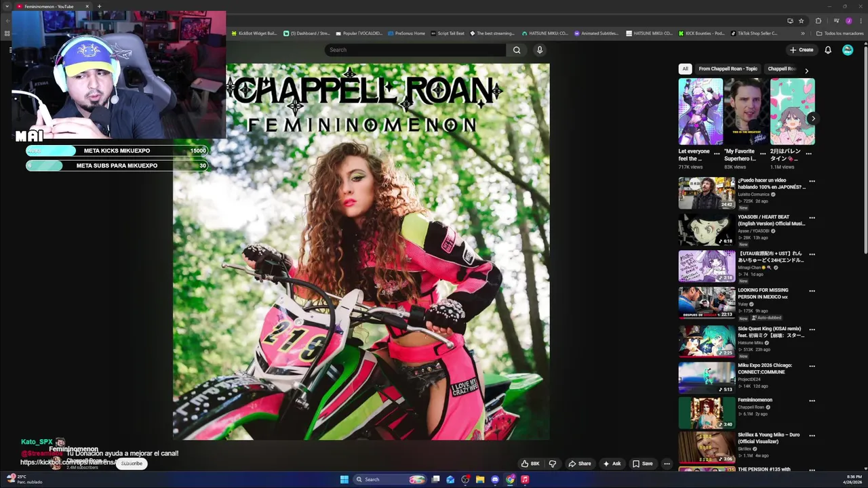868x488 pixels.
Task: Open options for 'My Favorite Superhero' Short
Action: click(x=763, y=154)
